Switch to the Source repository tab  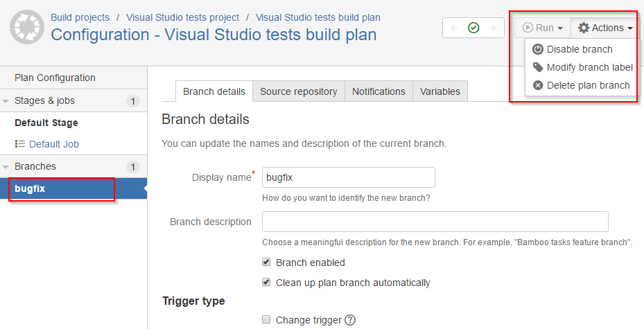[x=299, y=91]
